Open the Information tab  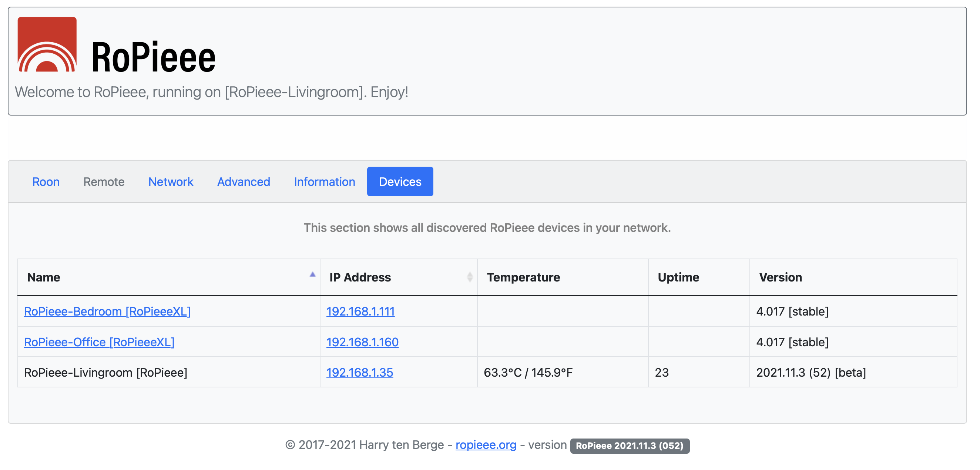[x=325, y=182]
